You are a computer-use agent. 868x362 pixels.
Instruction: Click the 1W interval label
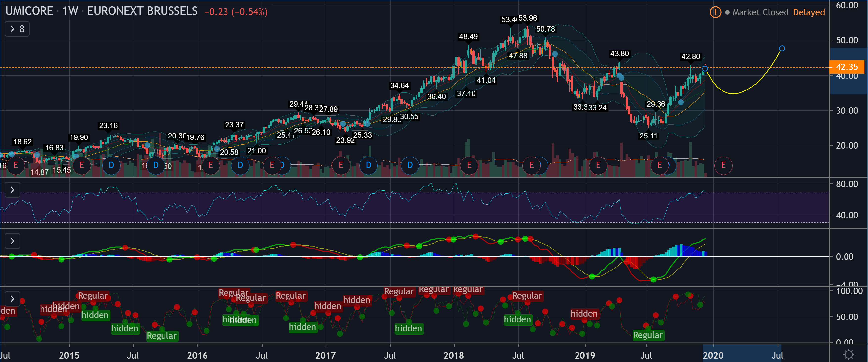point(70,11)
